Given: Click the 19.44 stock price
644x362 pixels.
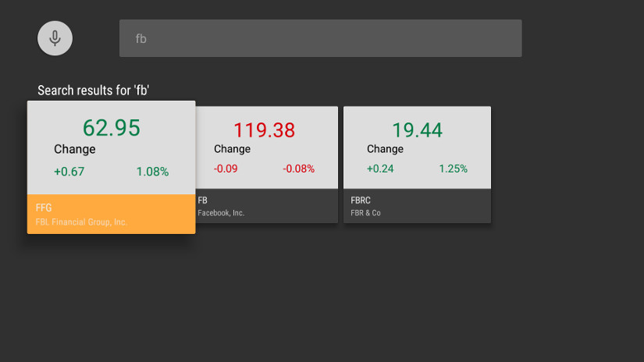Looking at the screenshot, I should coord(417,130).
